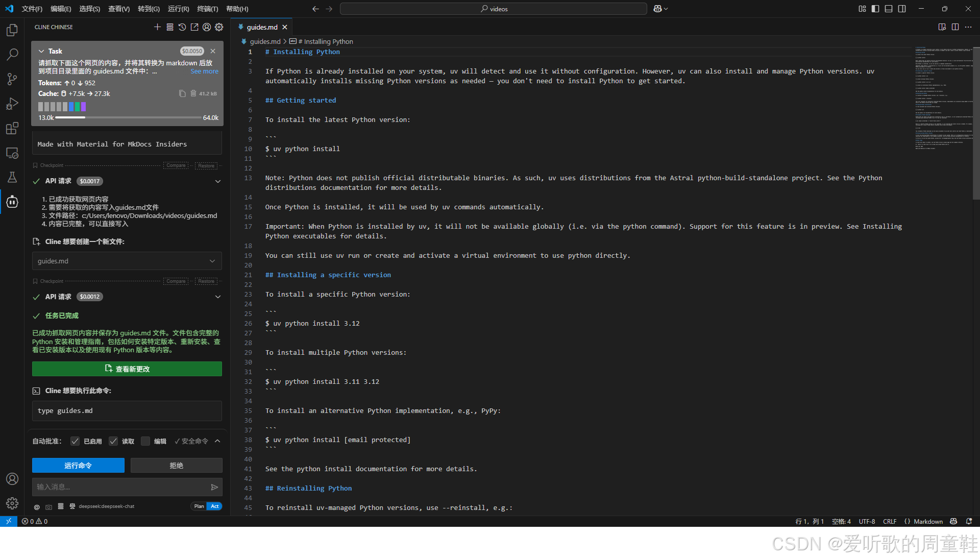Open Cline task history icon
This screenshot has width=980, height=560.
182,27
